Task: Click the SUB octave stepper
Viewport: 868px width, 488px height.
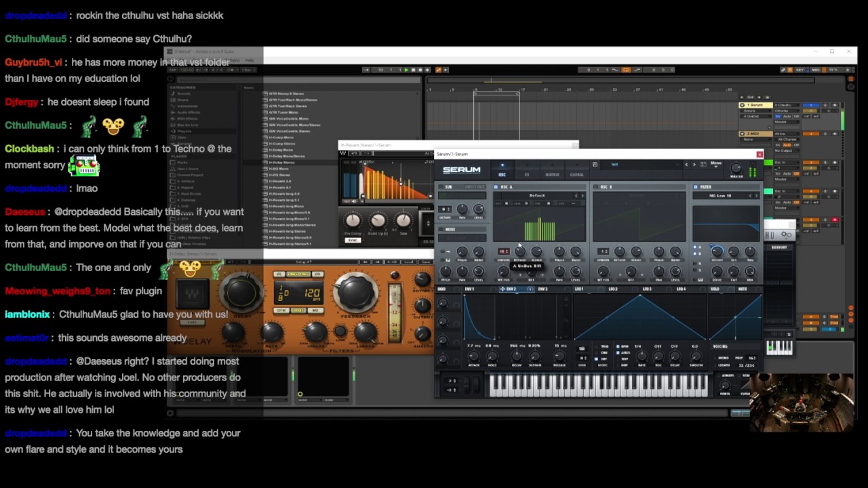Action: tap(445, 209)
